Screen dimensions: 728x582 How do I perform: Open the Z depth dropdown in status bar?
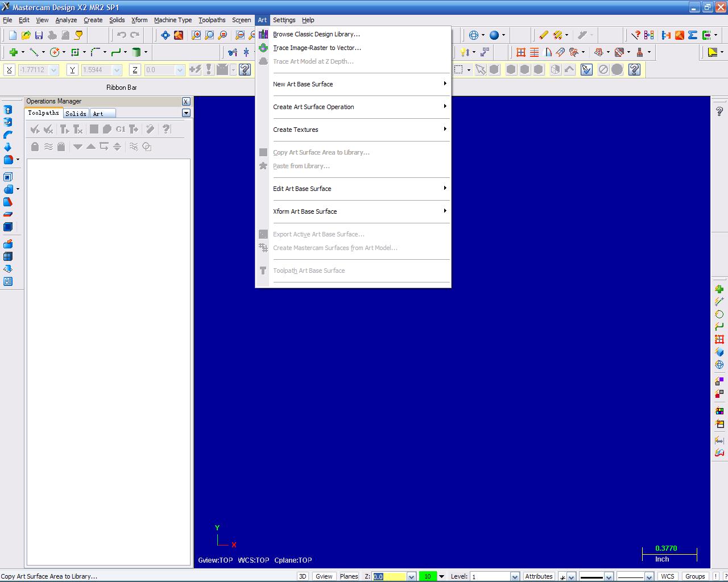coord(411,577)
